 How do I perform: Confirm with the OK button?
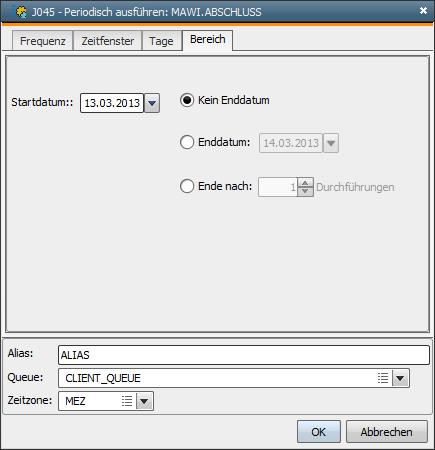click(x=319, y=432)
